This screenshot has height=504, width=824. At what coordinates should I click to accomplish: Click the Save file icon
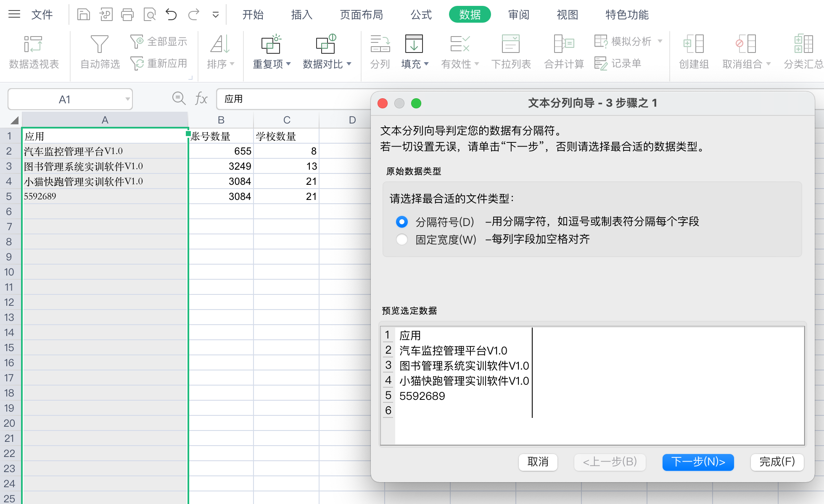coord(84,15)
